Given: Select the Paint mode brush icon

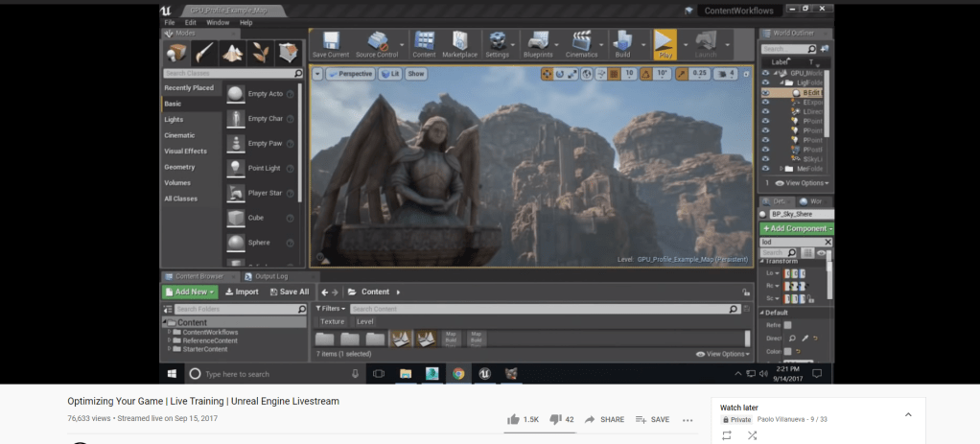Looking at the screenshot, I should pyautogui.click(x=203, y=52).
